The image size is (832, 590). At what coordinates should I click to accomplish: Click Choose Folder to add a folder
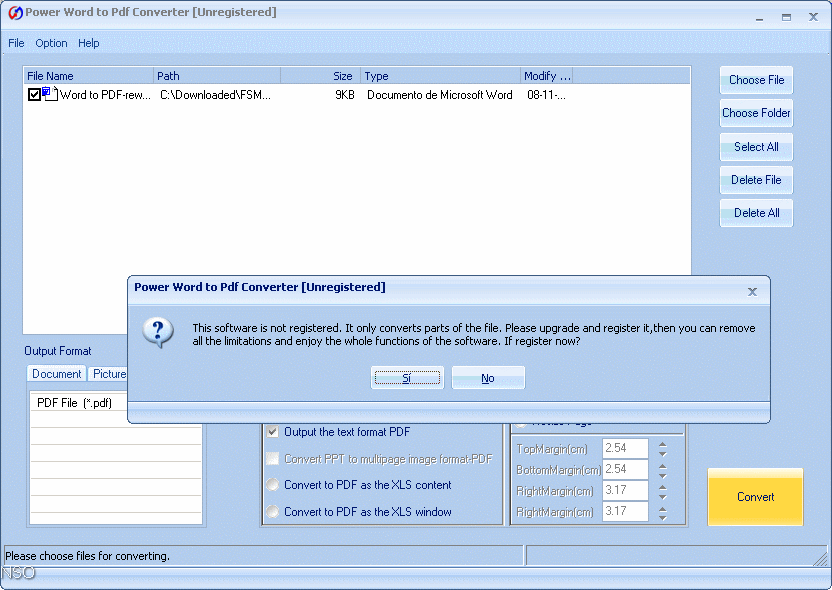(755, 113)
